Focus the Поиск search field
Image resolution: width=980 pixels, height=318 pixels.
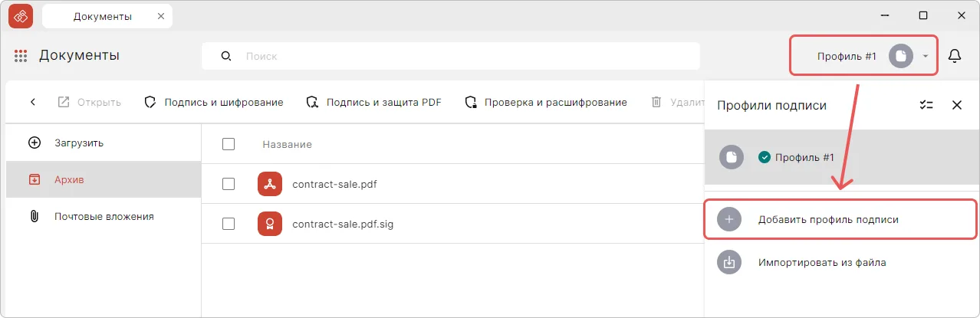[x=451, y=56]
